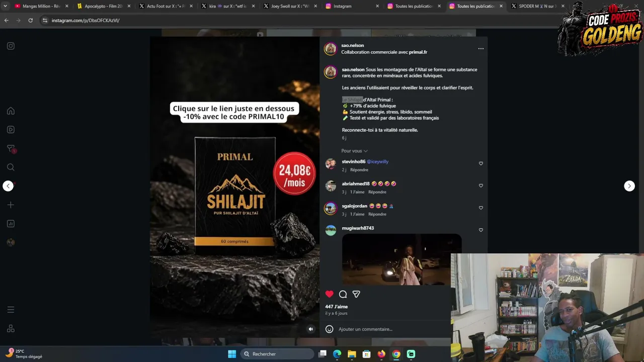Open the Reels icon in sidebar
Image resolution: width=644 pixels, height=362 pixels.
tap(11, 130)
